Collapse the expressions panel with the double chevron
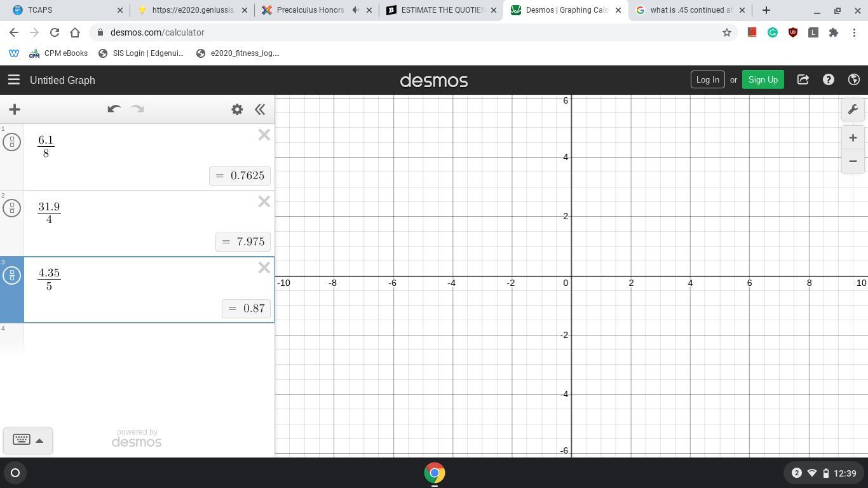Viewport: 868px width, 488px height. point(260,109)
